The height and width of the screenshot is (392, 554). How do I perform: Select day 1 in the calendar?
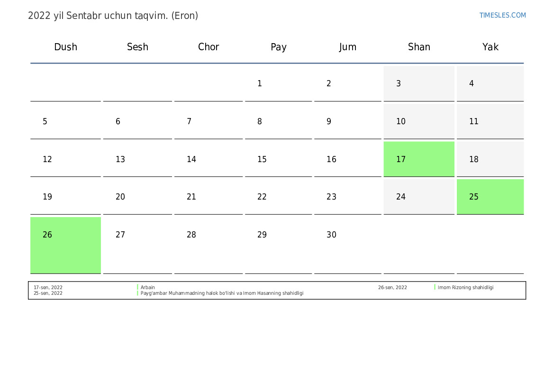pos(260,84)
